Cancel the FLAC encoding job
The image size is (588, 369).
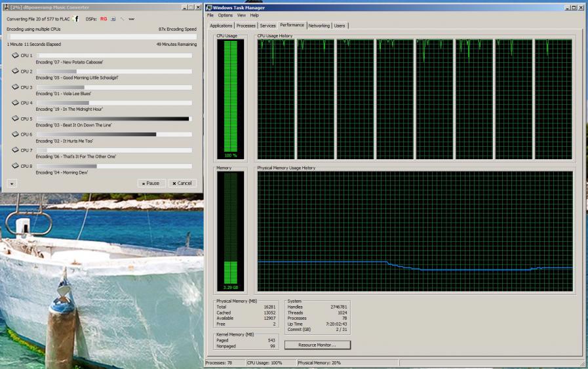click(x=182, y=184)
